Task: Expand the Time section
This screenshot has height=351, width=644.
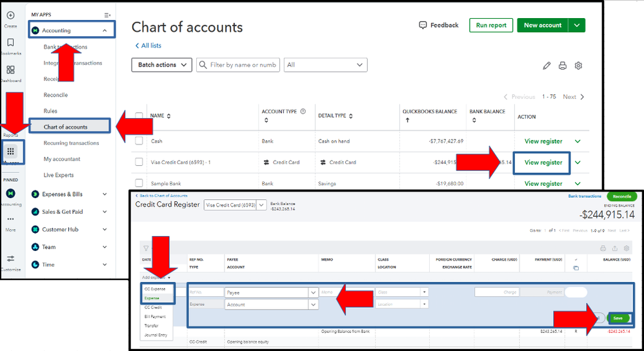Action: point(105,265)
